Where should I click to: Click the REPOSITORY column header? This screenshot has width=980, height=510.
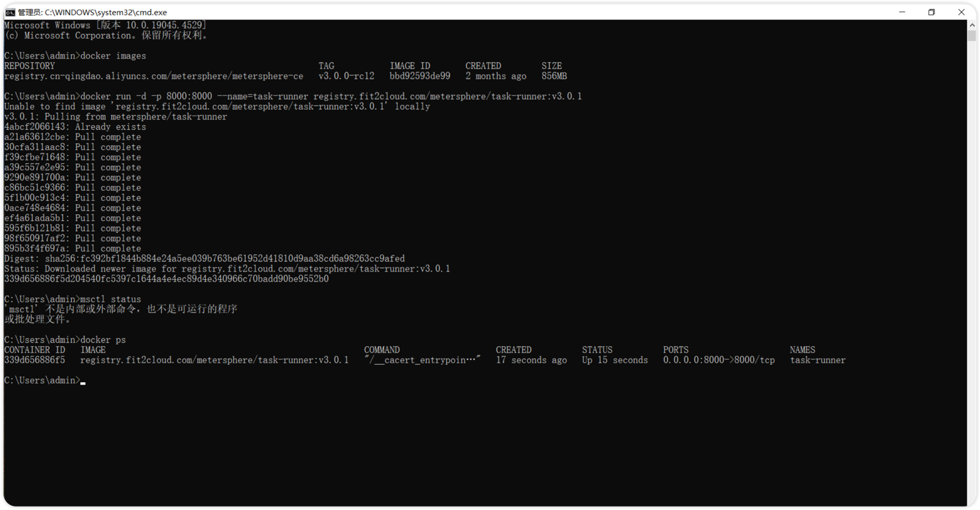coord(30,66)
